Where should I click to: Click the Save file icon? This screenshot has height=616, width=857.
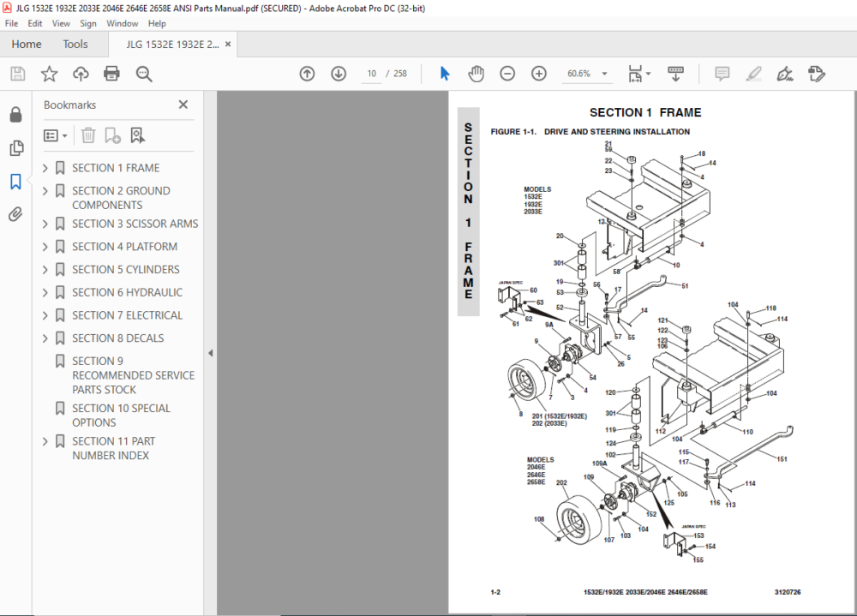tap(18, 74)
